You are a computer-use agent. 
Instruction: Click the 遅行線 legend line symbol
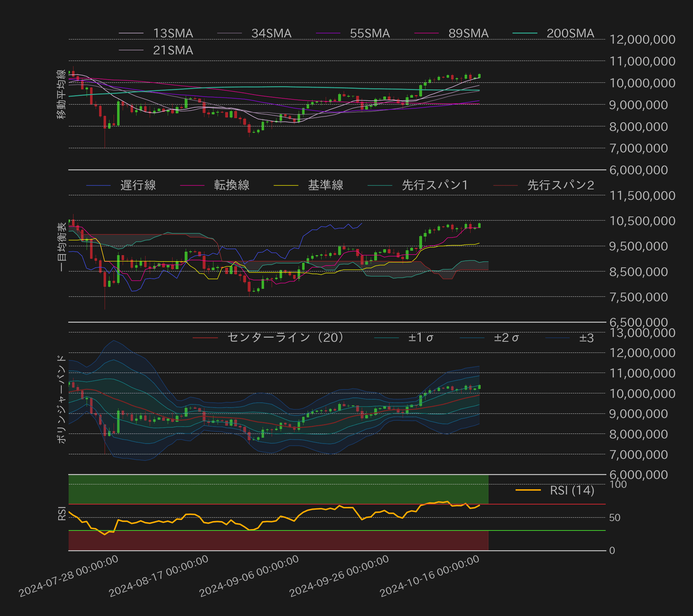[99, 186]
